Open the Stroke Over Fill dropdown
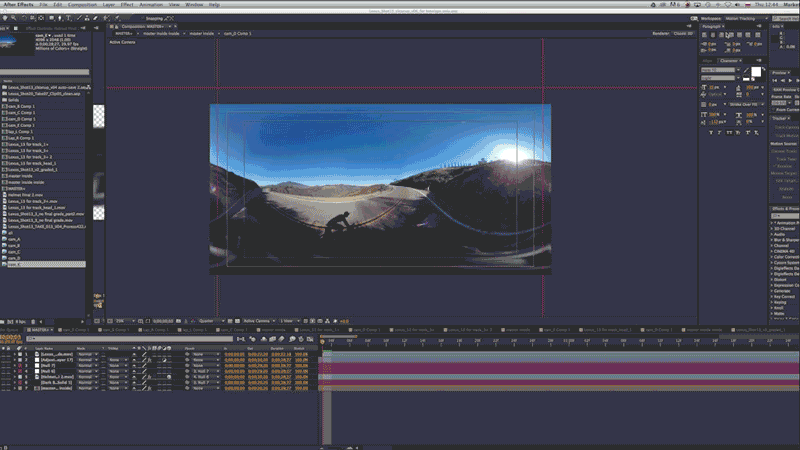 pos(745,105)
